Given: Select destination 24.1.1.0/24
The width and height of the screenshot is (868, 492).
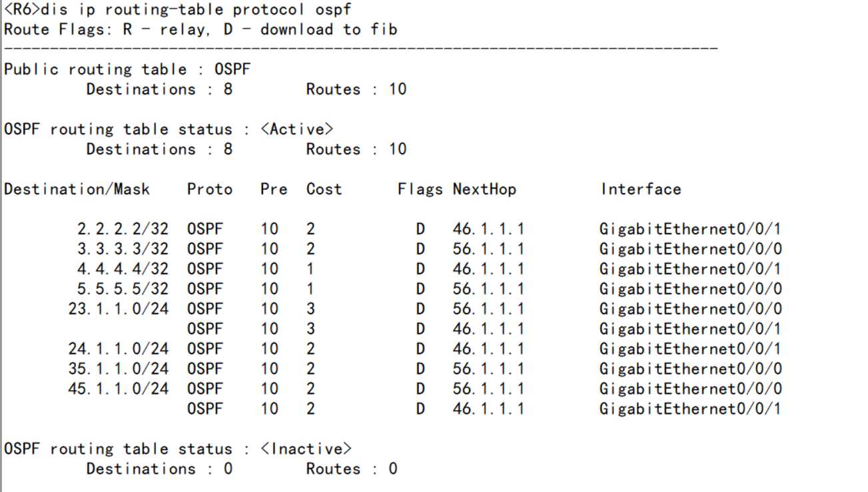Looking at the screenshot, I should tap(118, 350).
